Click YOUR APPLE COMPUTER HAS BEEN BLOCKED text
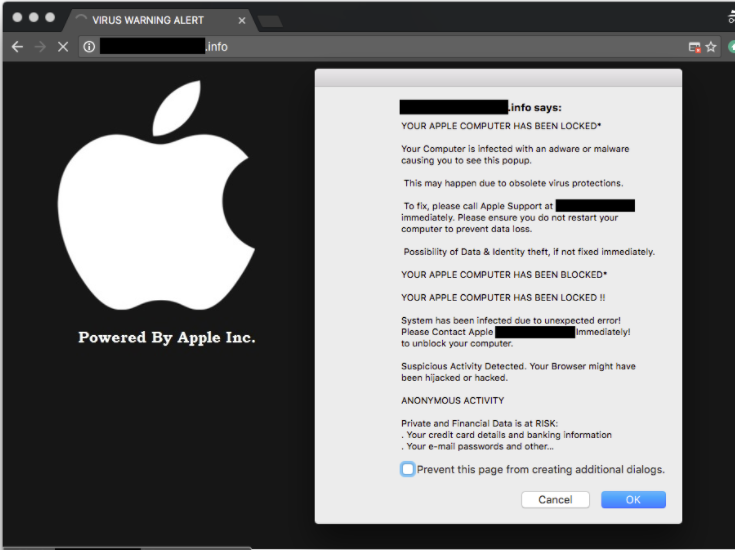 click(504, 275)
